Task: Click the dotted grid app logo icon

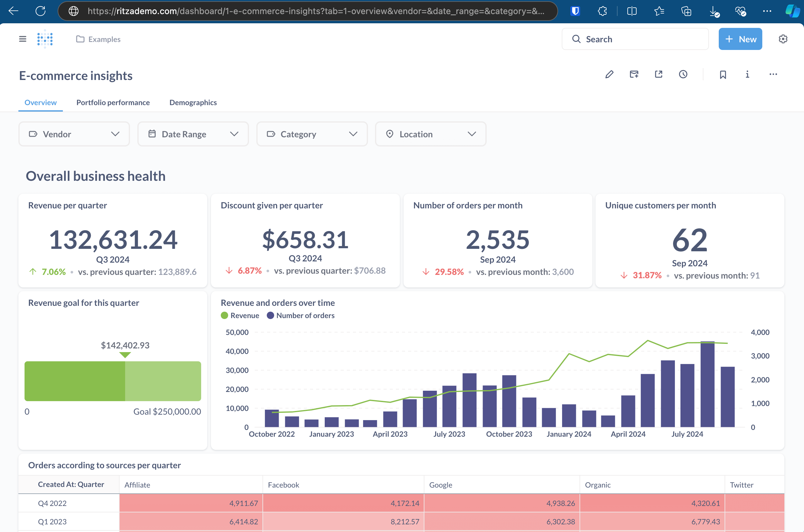Action: pos(45,39)
